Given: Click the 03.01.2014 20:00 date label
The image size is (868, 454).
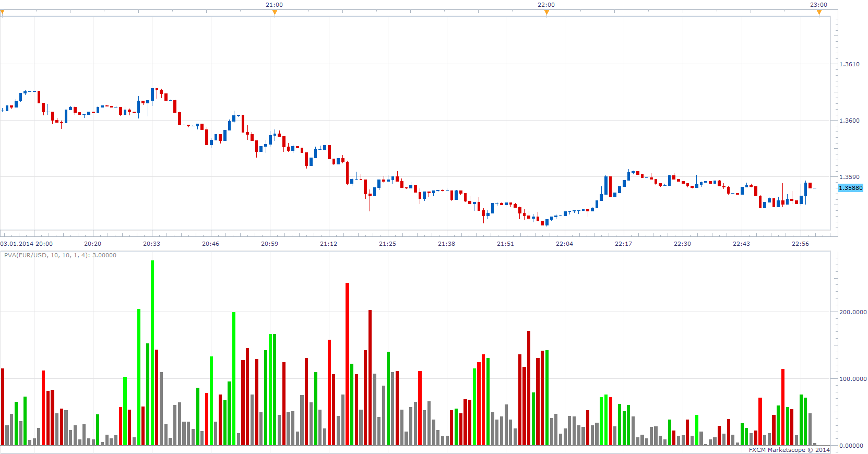Looking at the screenshot, I should click(27, 244).
